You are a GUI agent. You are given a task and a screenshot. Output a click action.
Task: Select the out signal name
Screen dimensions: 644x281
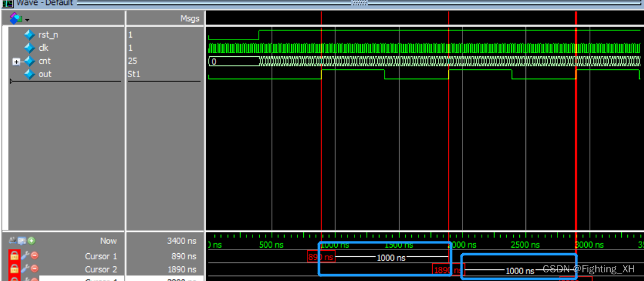(x=45, y=74)
